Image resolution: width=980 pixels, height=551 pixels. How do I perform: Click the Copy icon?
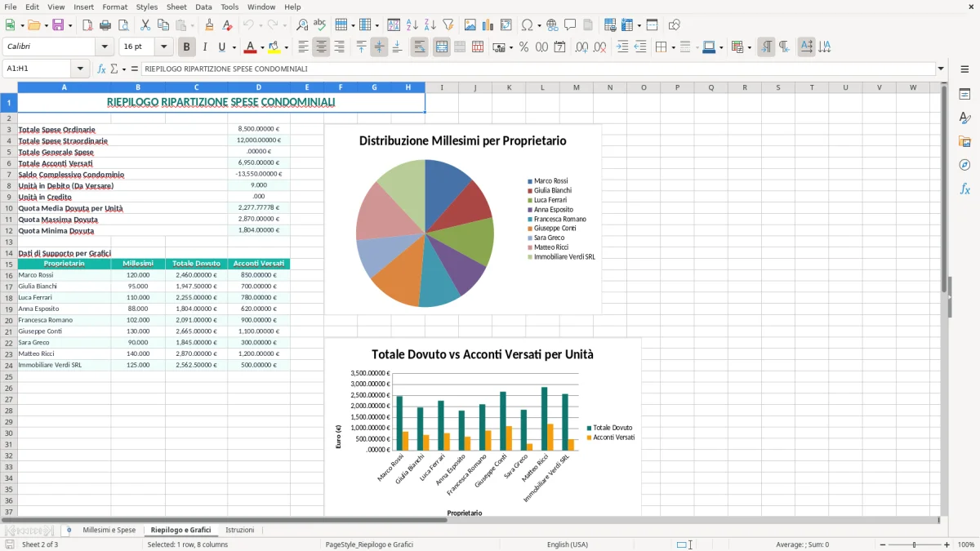pos(162,25)
